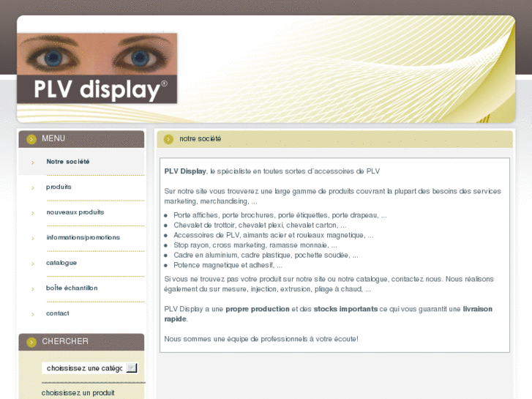Click the 'notre société' heading text

click(x=201, y=138)
